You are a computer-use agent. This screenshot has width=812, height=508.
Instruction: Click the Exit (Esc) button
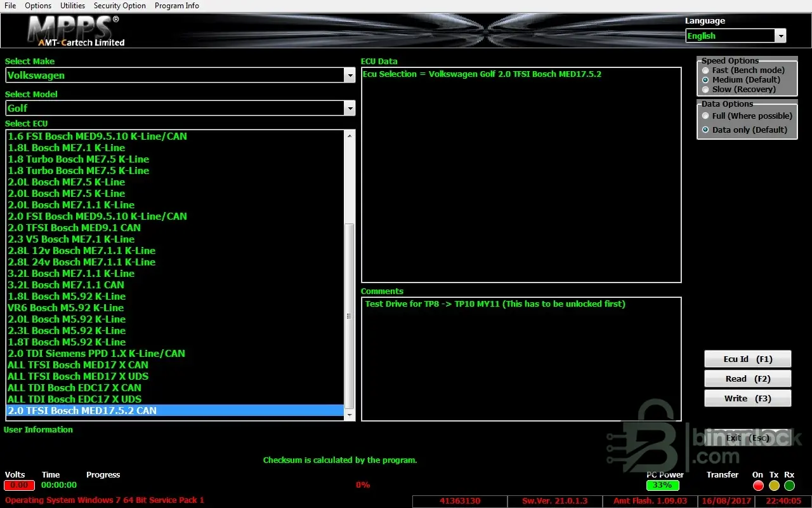pos(748,438)
